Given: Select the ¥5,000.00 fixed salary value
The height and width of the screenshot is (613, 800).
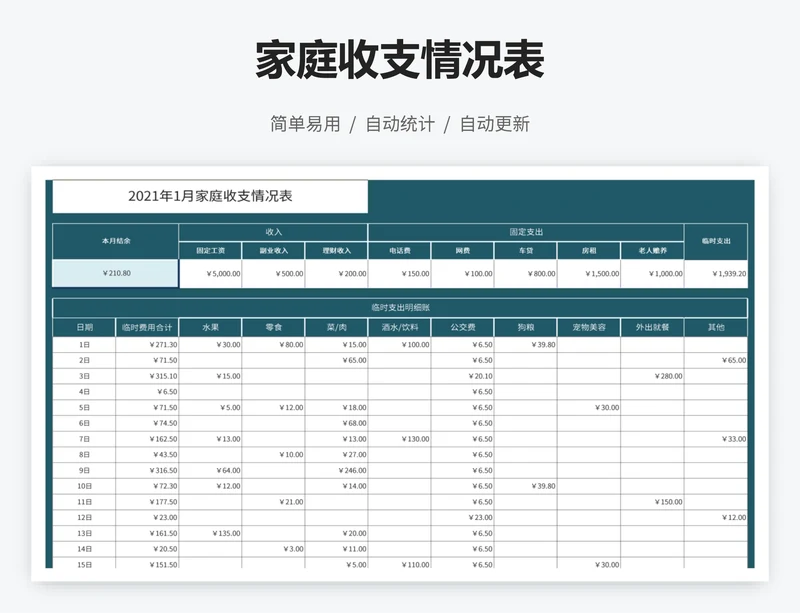Looking at the screenshot, I should click(x=211, y=274).
